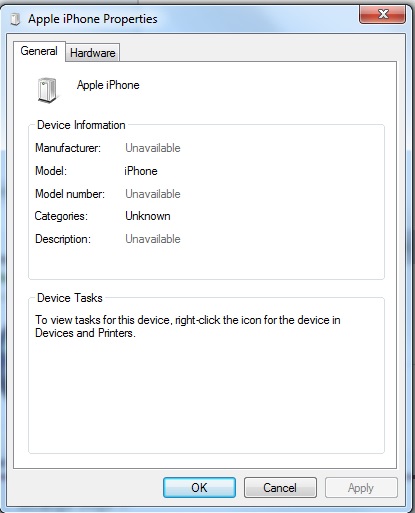Close the Properties window with X

coord(382,14)
